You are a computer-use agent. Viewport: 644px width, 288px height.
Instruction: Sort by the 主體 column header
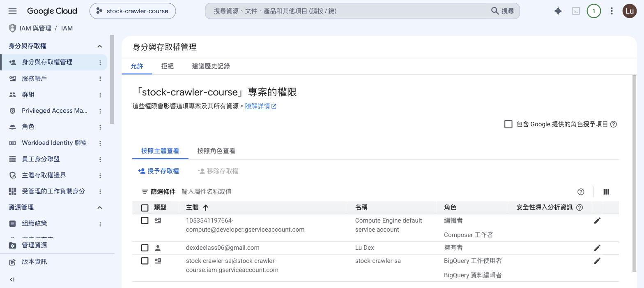click(x=197, y=207)
